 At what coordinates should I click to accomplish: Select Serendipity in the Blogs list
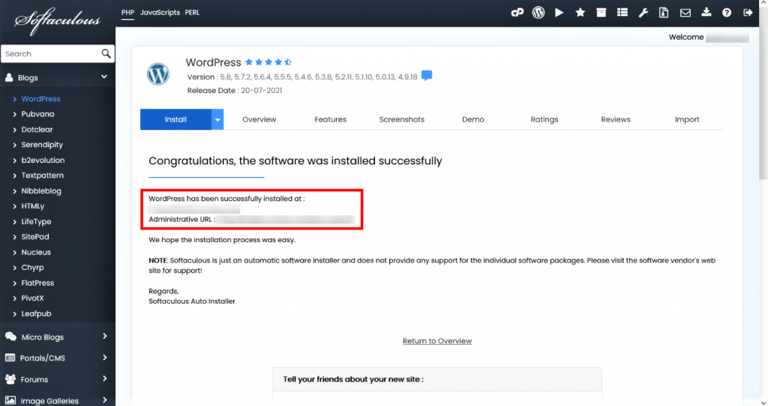pos(42,144)
